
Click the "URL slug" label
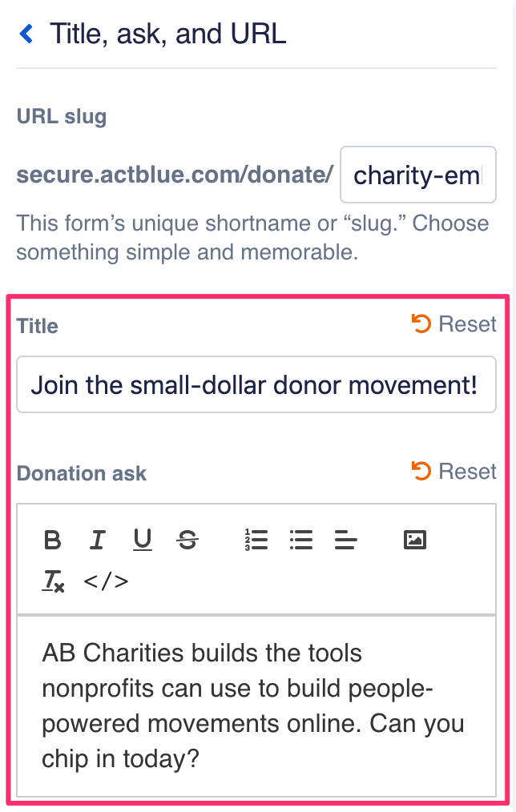point(62,117)
